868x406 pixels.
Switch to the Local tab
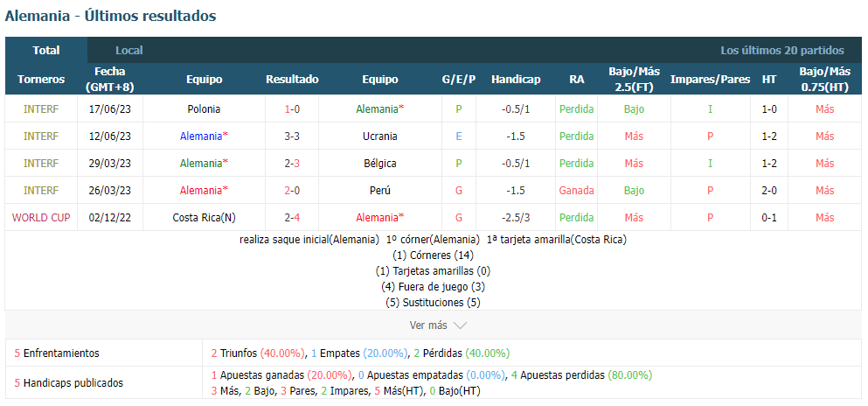[129, 51]
